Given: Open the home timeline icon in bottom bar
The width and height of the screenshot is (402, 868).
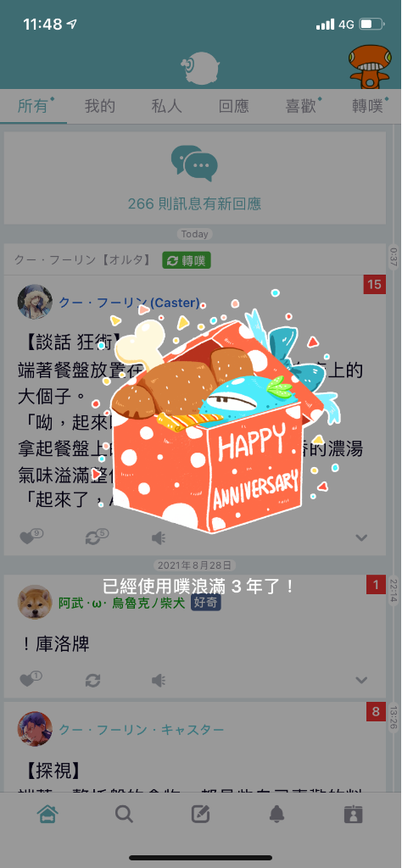Looking at the screenshot, I should (48, 813).
